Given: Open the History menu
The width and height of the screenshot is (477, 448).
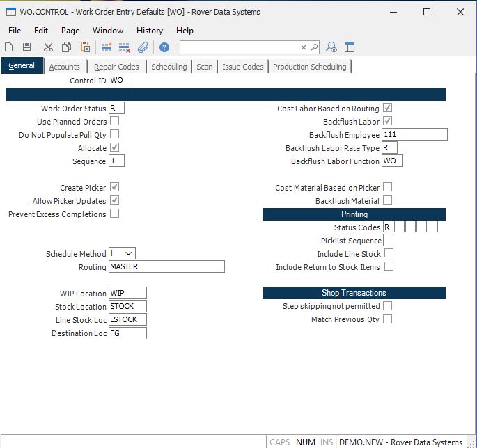Looking at the screenshot, I should [149, 31].
